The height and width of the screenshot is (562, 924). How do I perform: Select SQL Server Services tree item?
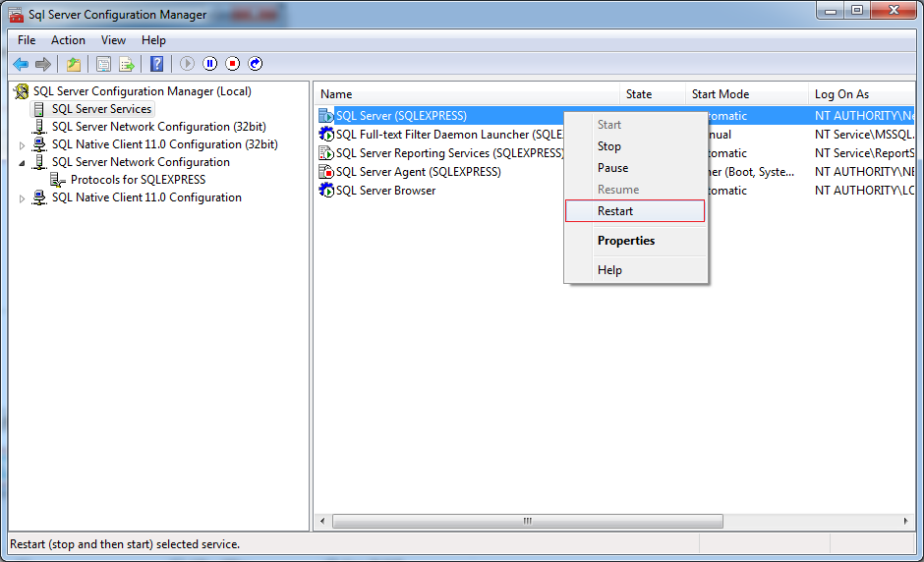[101, 109]
